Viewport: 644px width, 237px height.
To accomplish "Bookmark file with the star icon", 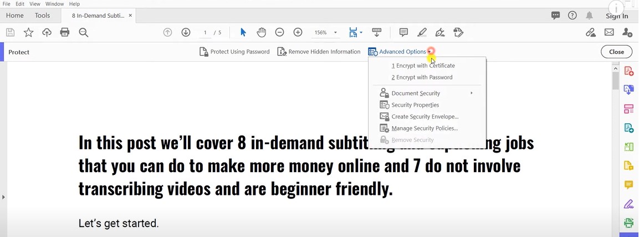I will click(x=28, y=33).
